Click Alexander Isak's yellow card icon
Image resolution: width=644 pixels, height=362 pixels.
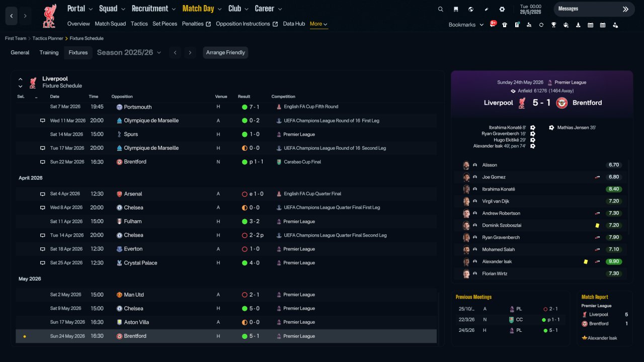click(x=586, y=261)
